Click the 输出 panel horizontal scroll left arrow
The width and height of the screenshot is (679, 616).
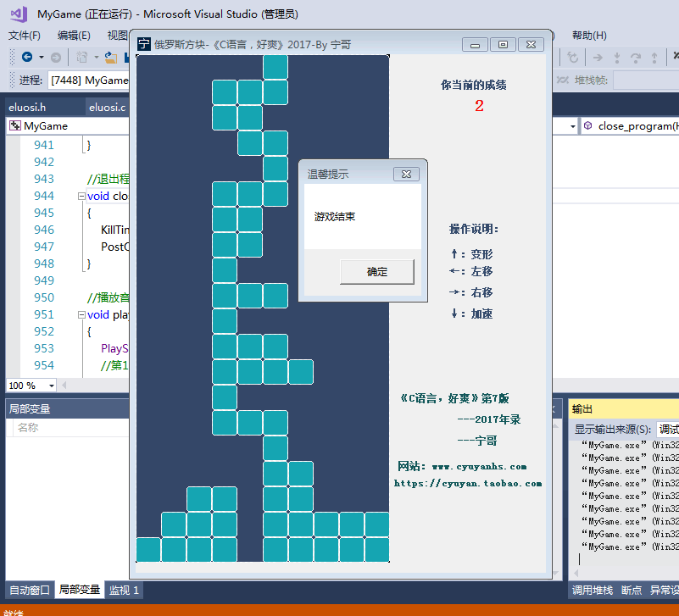(576, 573)
